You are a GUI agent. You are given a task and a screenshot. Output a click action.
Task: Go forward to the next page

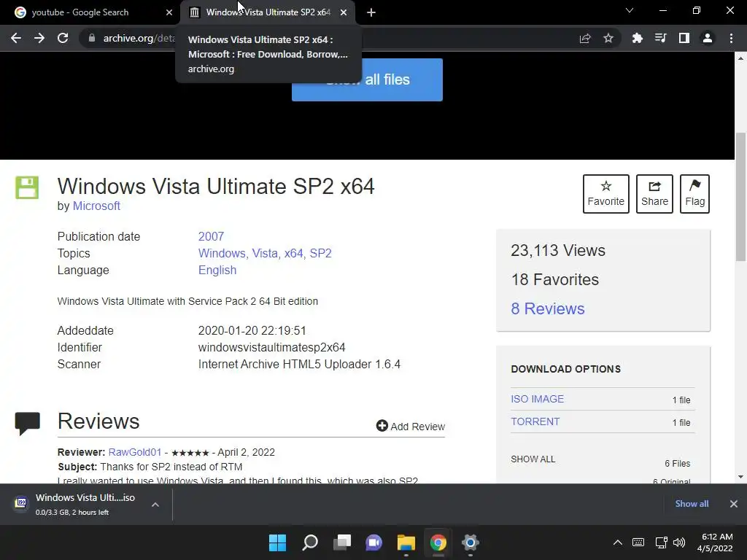point(39,38)
